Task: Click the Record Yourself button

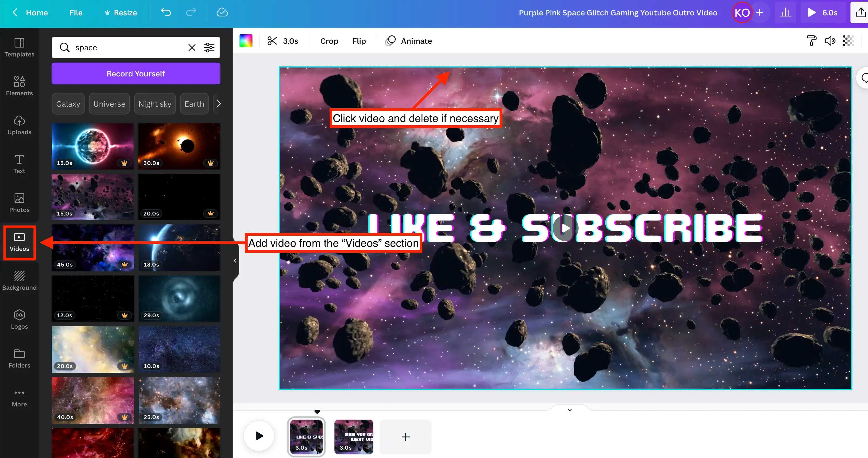Action: tap(136, 73)
